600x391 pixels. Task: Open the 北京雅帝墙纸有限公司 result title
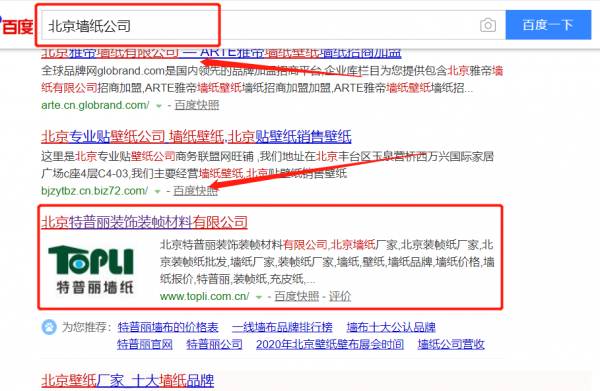(221, 52)
